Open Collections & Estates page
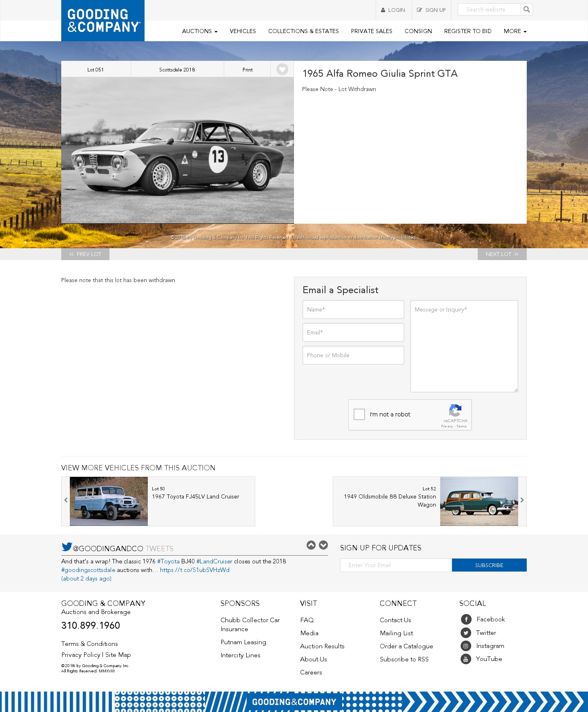This screenshot has height=712, width=588. point(303,31)
